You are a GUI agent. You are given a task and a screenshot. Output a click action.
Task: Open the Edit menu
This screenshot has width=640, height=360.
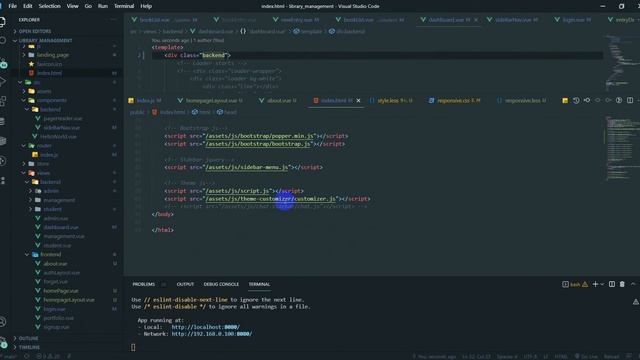28,6
